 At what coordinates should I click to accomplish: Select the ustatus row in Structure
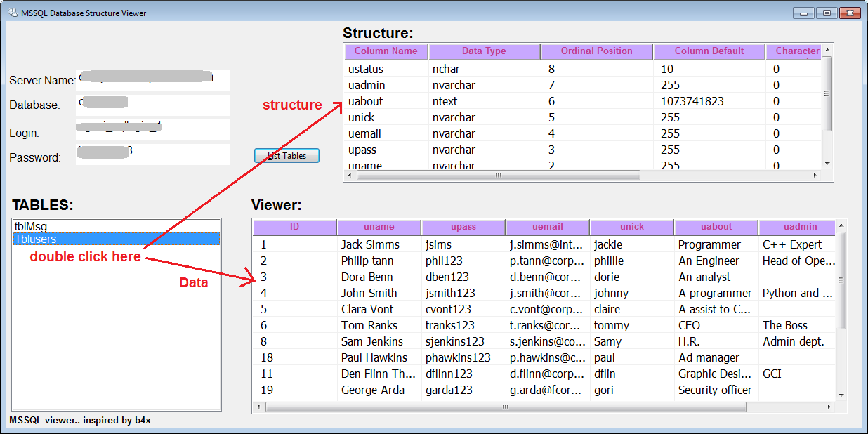[583, 69]
